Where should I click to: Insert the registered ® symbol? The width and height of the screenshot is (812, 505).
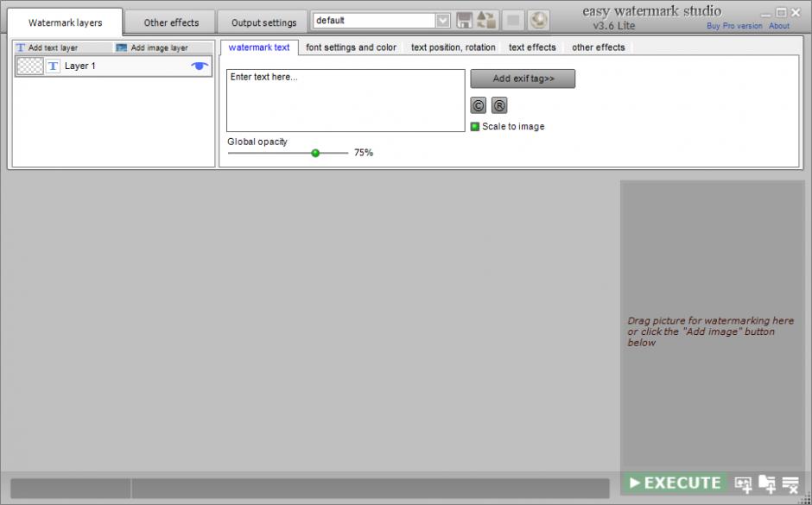pos(499,105)
